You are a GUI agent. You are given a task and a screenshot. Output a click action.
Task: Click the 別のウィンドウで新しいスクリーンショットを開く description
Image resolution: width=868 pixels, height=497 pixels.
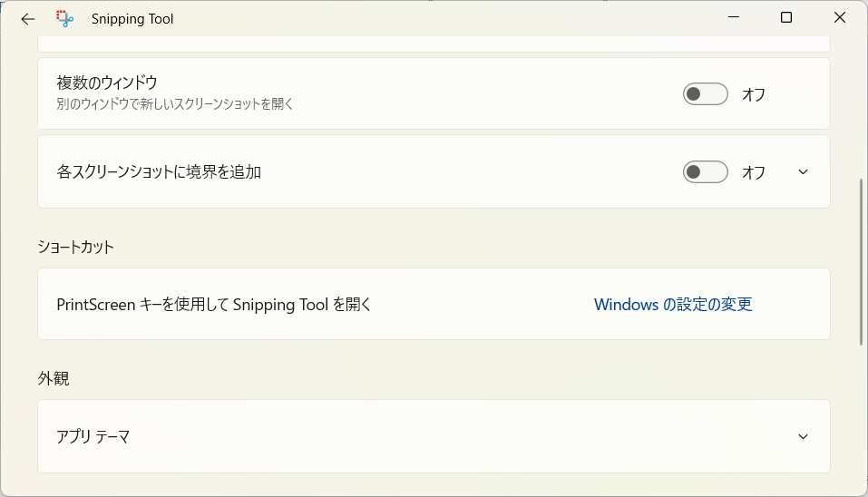pos(175,104)
